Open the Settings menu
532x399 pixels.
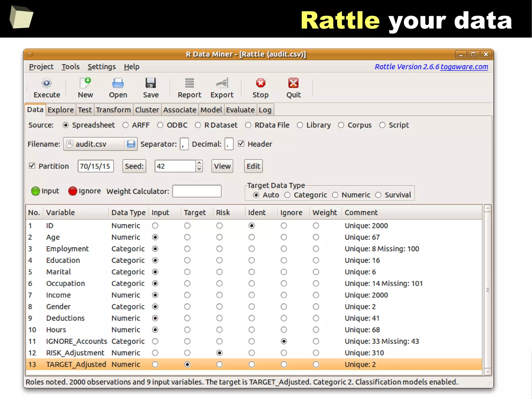pos(102,67)
